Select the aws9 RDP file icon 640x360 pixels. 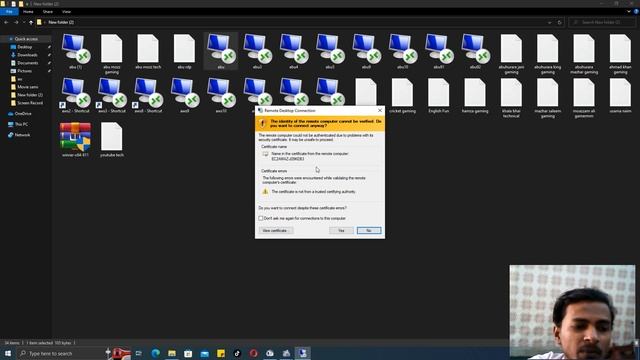pyautogui.click(x=184, y=95)
